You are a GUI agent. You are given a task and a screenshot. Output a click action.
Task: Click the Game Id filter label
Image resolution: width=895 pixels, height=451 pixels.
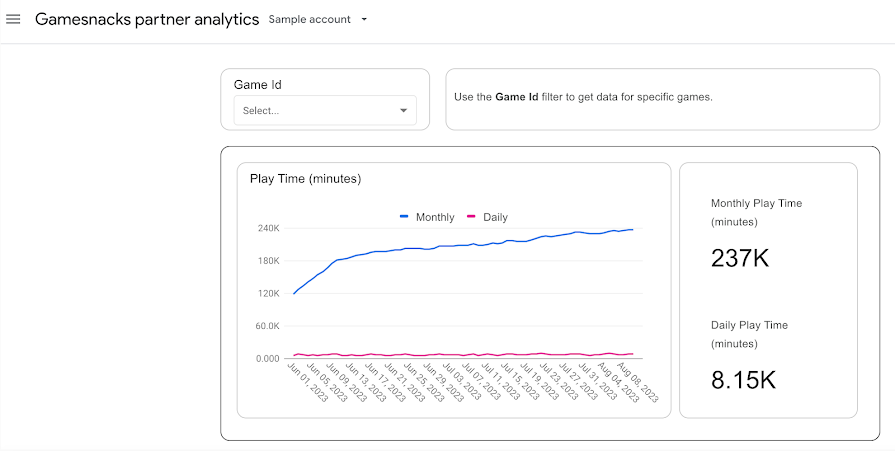257,84
